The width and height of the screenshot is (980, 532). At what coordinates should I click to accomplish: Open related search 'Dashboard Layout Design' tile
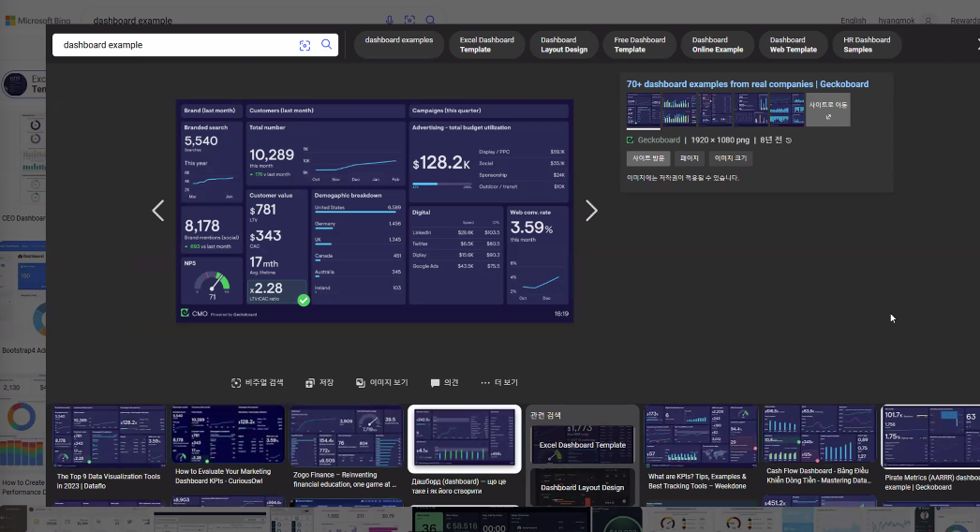pos(583,487)
